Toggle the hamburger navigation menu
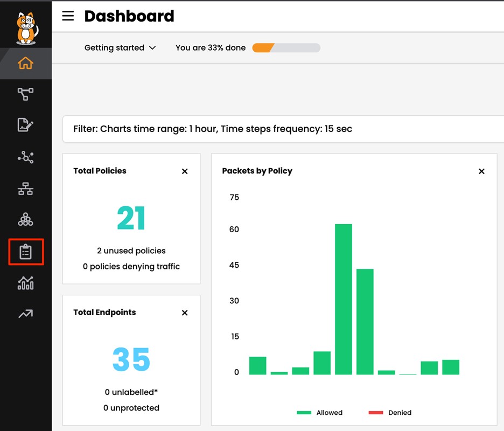This screenshot has width=504, height=431. [x=68, y=16]
